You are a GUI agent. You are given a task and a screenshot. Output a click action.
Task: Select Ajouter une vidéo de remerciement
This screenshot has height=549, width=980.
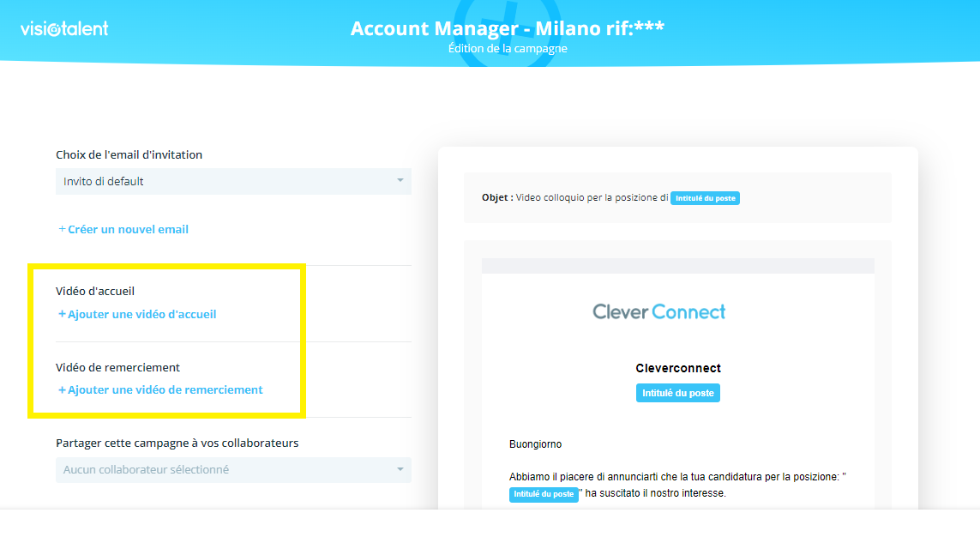pos(165,389)
